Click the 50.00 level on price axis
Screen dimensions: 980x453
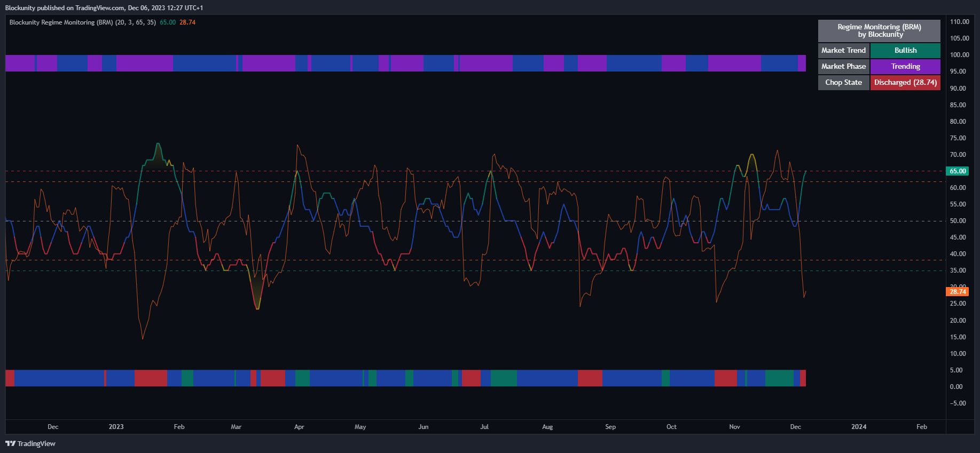[x=958, y=221]
